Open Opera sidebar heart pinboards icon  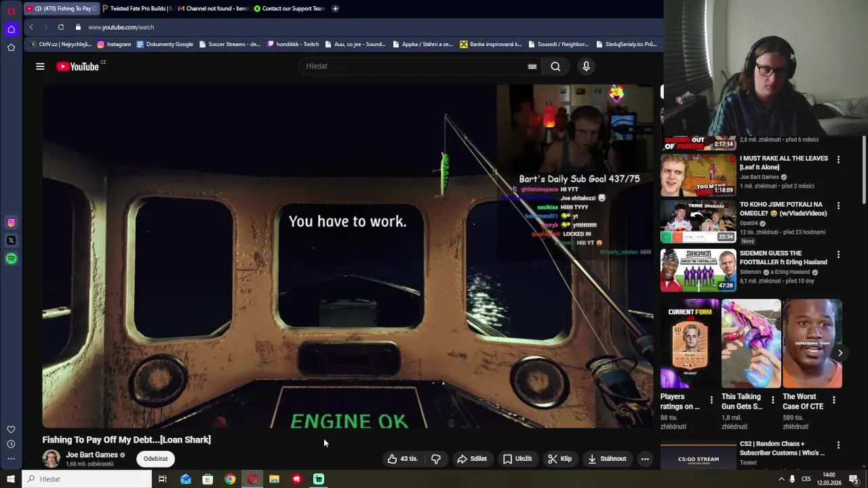pyautogui.click(x=11, y=430)
